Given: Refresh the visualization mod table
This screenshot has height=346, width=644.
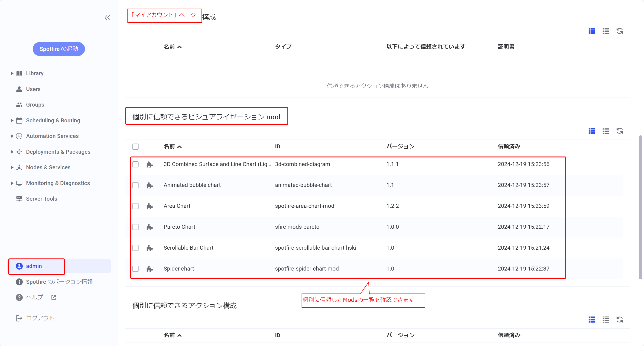Looking at the screenshot, I should pyautogui.click(x=619, y=131).
